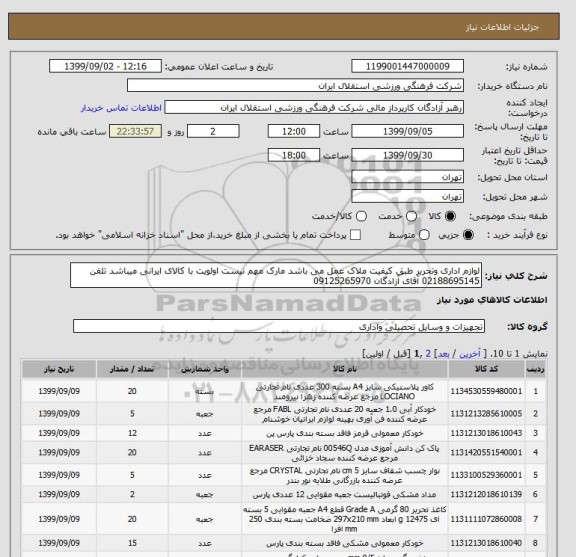
Task: Select the کالا/خدمت radio button
Action: click(x=361, y=216)
